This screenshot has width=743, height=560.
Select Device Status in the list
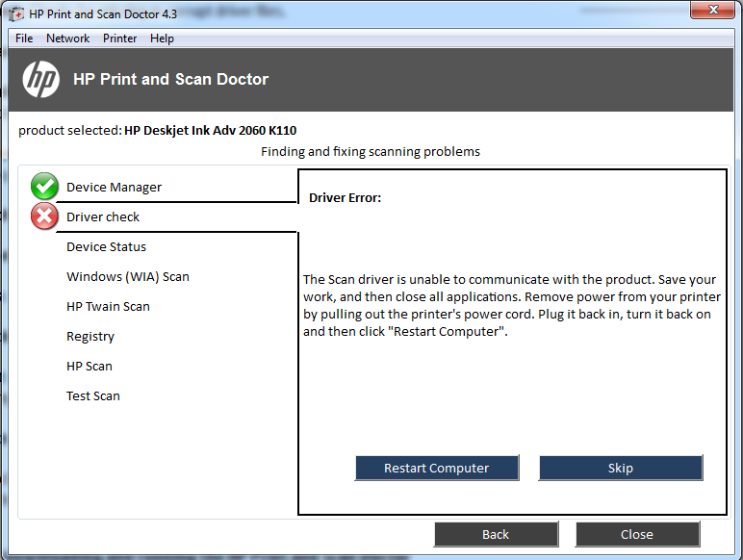click(x=106, y=246)
